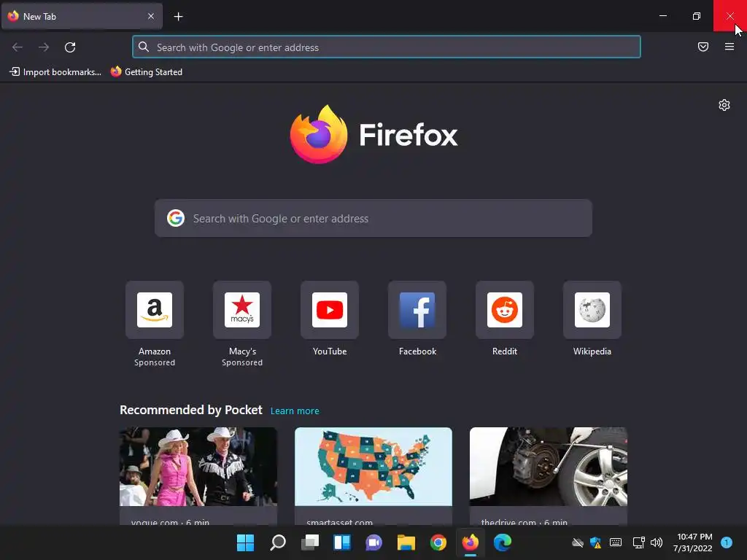Screen dimensions: 747x560
Task: Minimize the Firefox window
Action: tap(662, 16)
